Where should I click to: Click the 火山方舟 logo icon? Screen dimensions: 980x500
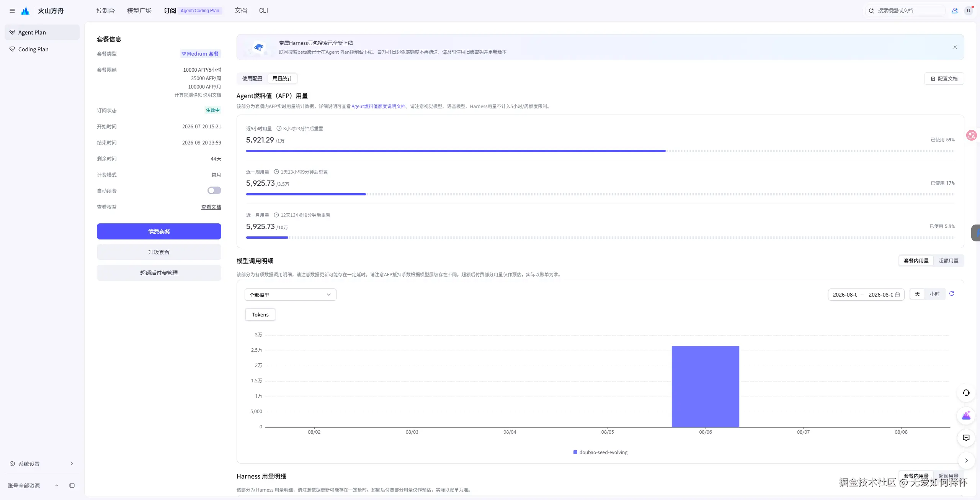pos(25,11)
